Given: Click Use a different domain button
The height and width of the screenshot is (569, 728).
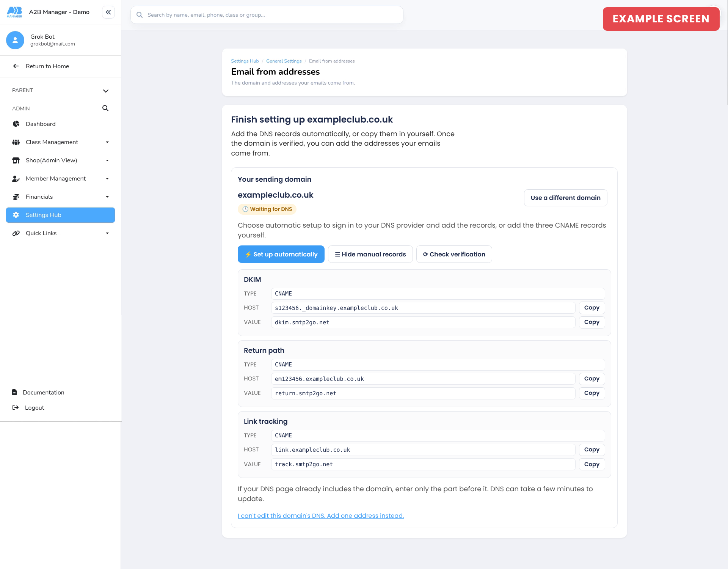Looking at the screenshot, I should (x=566, y=198).
